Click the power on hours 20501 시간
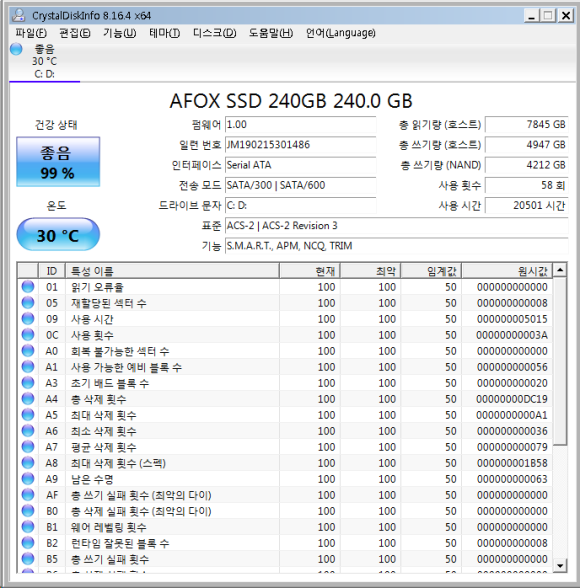580x588 pixels. [x=526, y=206]
